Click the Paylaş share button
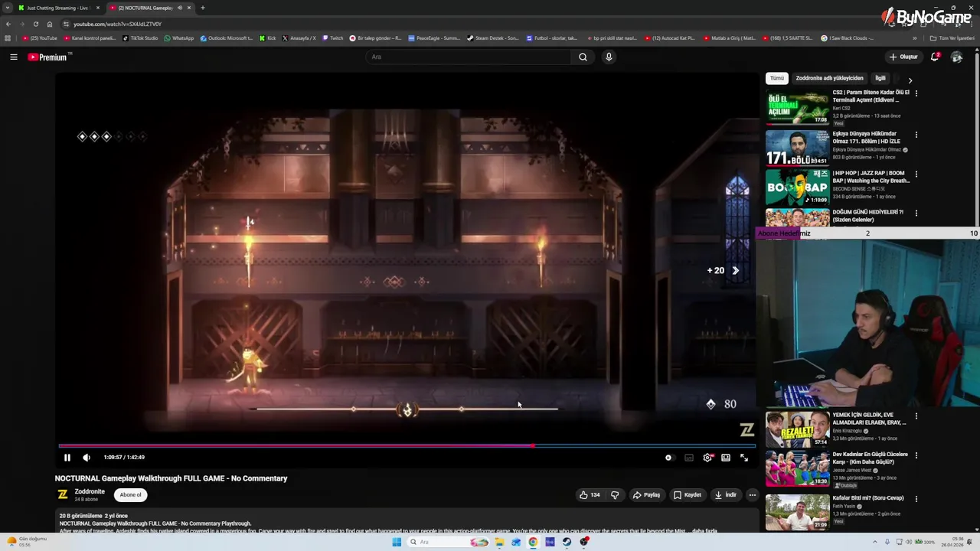The width and height of the screenshot is (980, 551). [646, 495]
